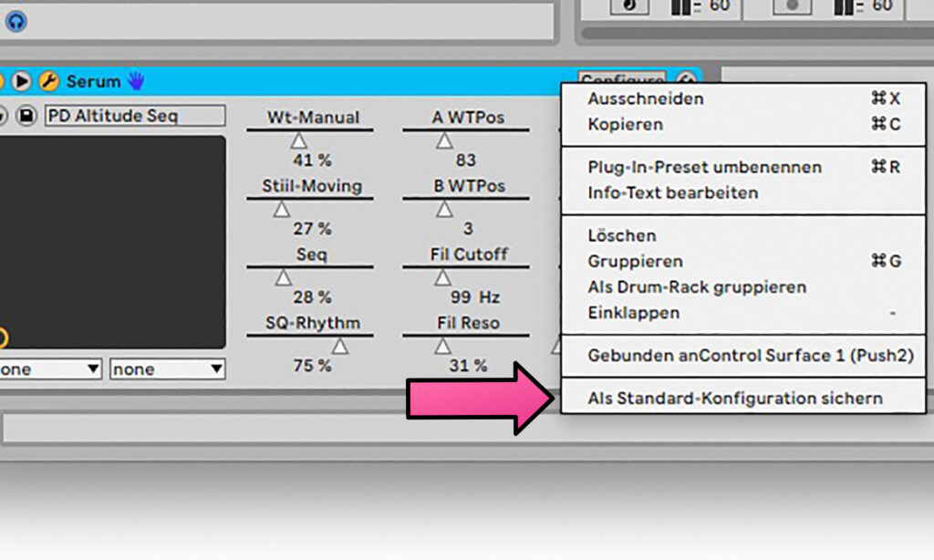Adjust the A WTPos slider at 83
The width and height of the screenshot is (934, 560).
pyautogui.click(x=444, y=140)
